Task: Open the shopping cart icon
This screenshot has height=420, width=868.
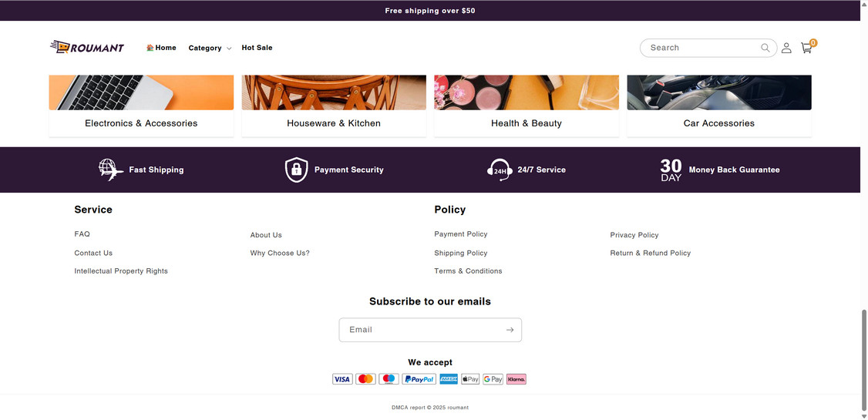Action: tap(806, 48)
